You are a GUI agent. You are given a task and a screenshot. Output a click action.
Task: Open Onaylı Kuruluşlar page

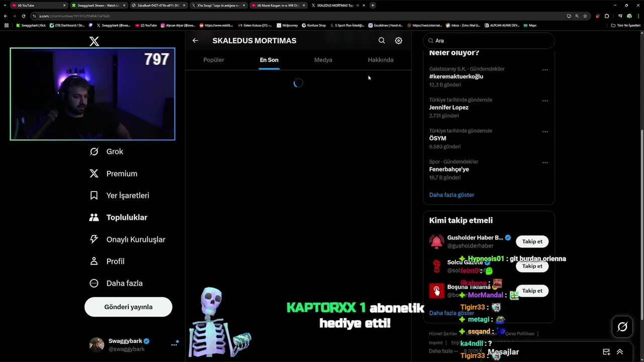click(x=128, y=239)
